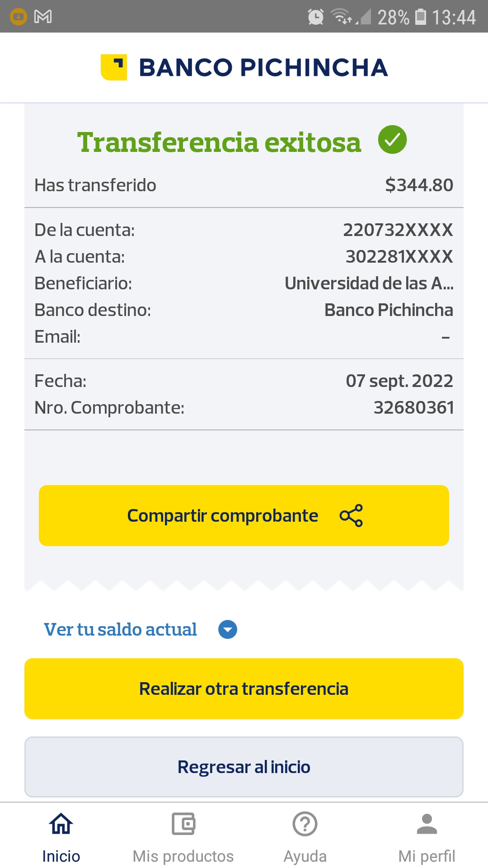Tap the battery indicator in status bar
Image resolution: width=488 pixels, height=868 pixels.
[x=421, y=17]
